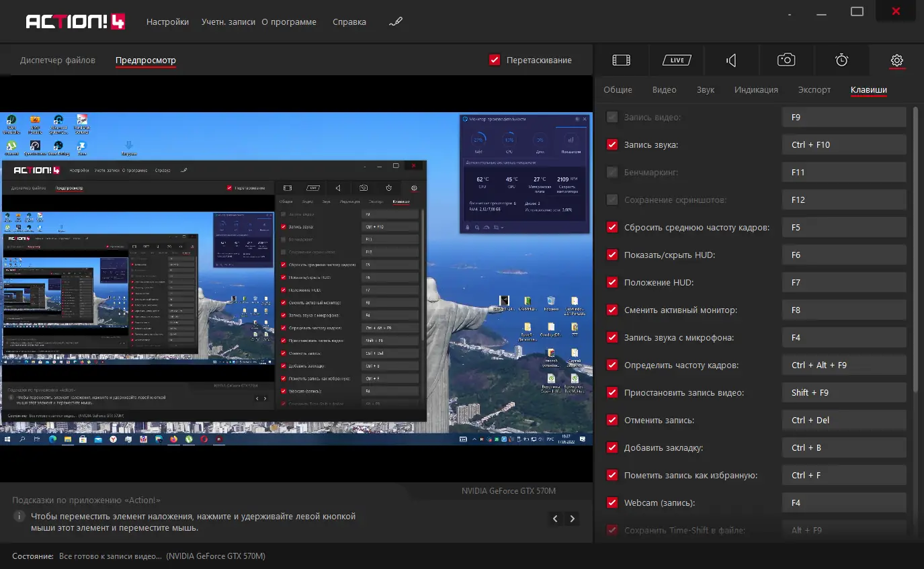Switch to the Диспетчер файлов tab

pyautogui.click(x=58, y=60)
